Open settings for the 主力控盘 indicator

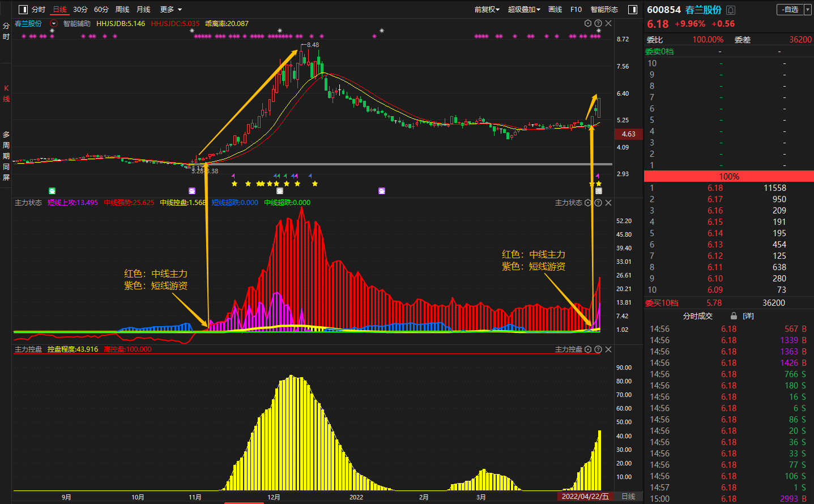(588, 349)
